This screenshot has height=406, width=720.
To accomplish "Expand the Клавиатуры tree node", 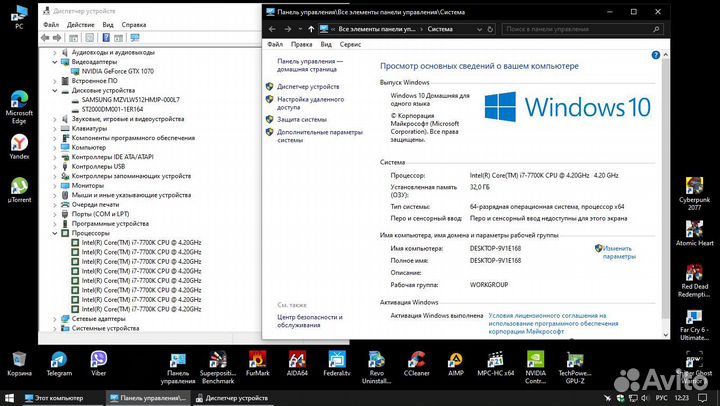I will click(55, 129).
